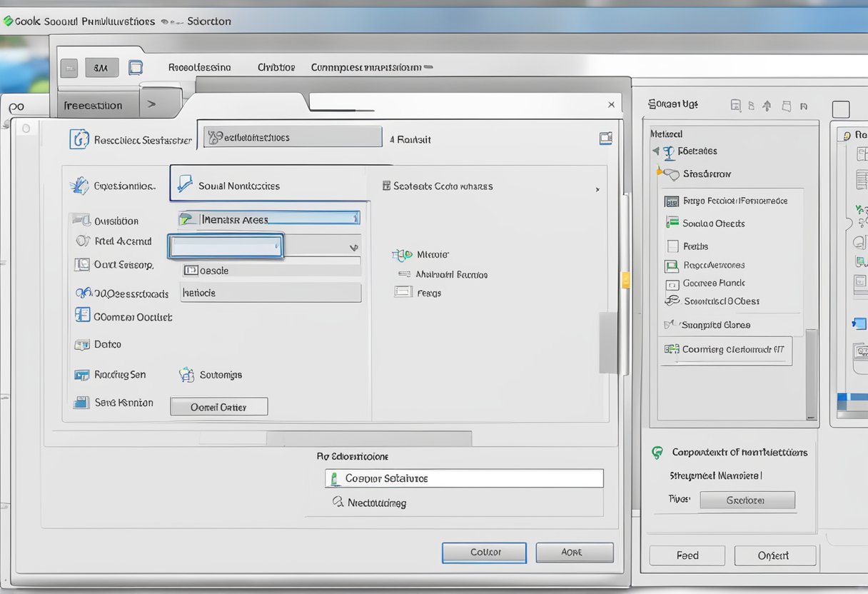
Task: Click the Grotorel button in lower right panel
Action: pos(747,500)
